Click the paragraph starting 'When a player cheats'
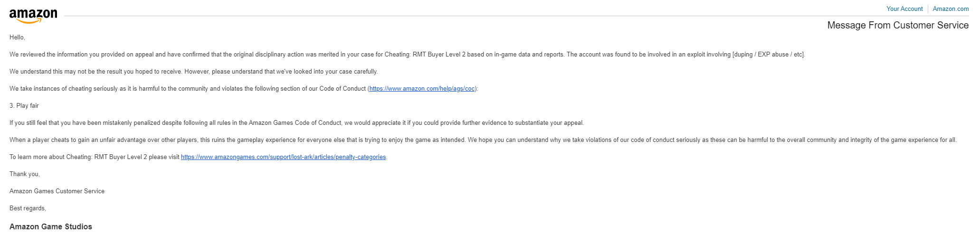 coord(483,140)
